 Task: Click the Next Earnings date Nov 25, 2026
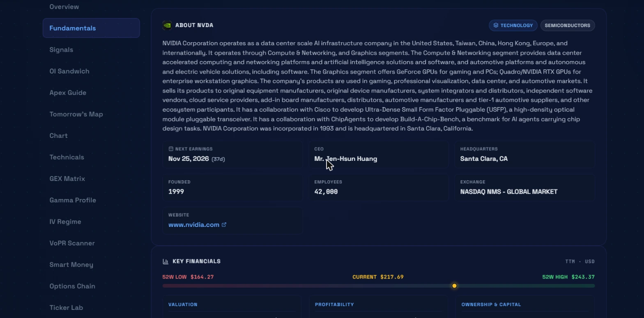pyautogui.click(x=189, y=159)
